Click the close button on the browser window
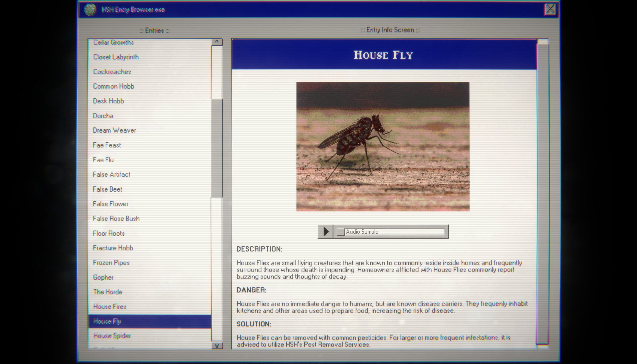Image resolution: width=637 pixels, height=364 pixels. click(x=550, y=9)
